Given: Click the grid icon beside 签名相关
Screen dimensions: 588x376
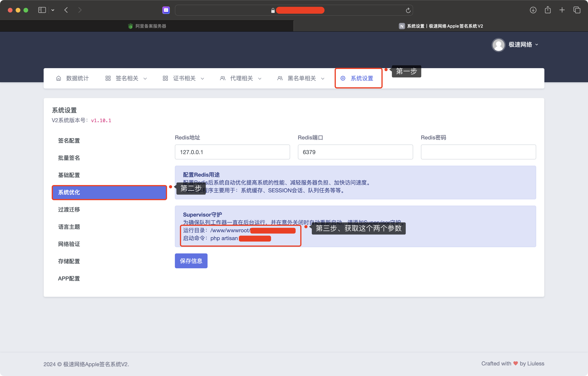Looking at the screenshot, I should point(108,78).
